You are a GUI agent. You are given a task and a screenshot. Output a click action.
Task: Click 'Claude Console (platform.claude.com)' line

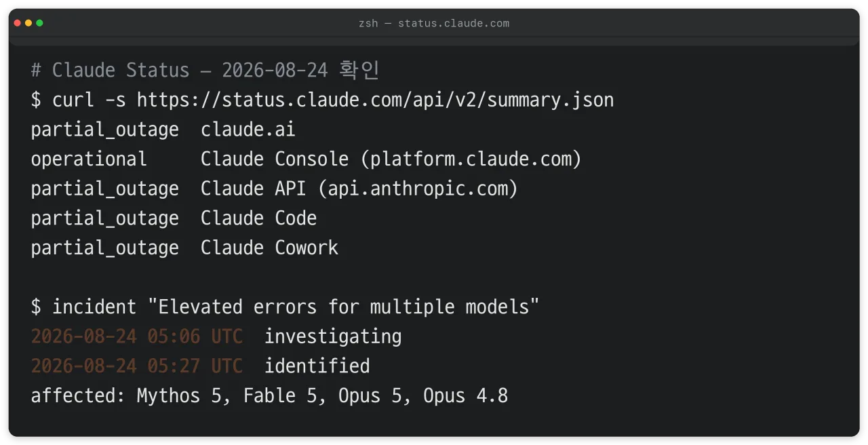391,159
